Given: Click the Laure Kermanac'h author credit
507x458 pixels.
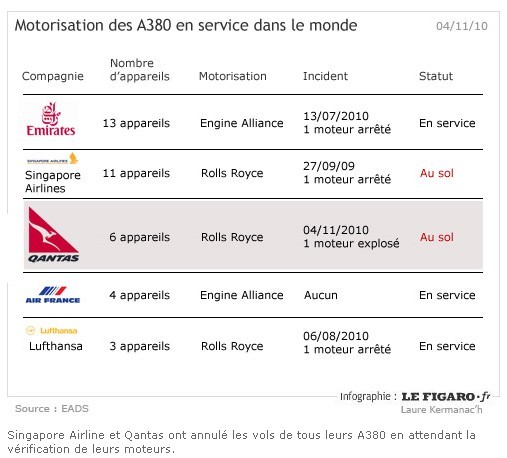Looking at the screenshot, I should [x=442, y=410].
